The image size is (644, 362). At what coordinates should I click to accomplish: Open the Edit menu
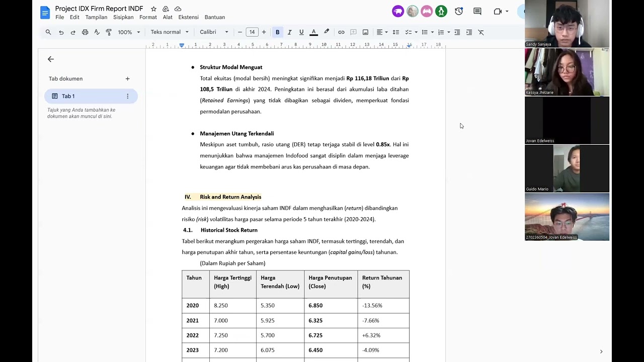coord(74,17)
